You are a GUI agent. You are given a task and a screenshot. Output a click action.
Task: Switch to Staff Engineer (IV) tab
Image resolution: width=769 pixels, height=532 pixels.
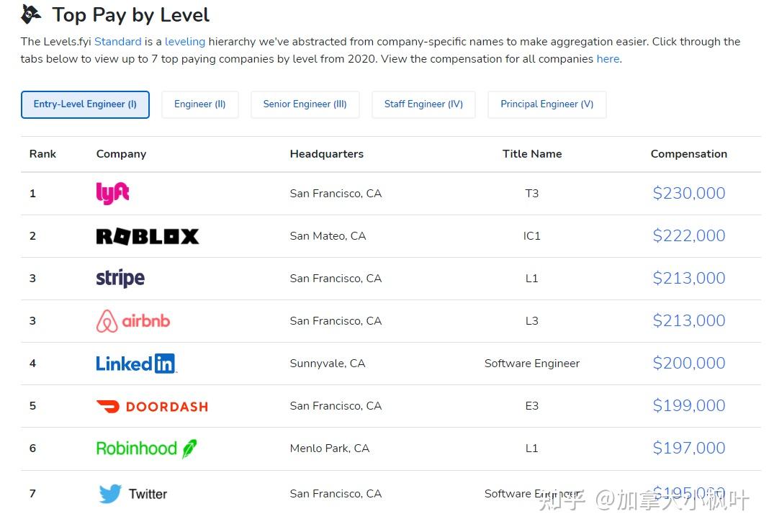tap(423, 104)
